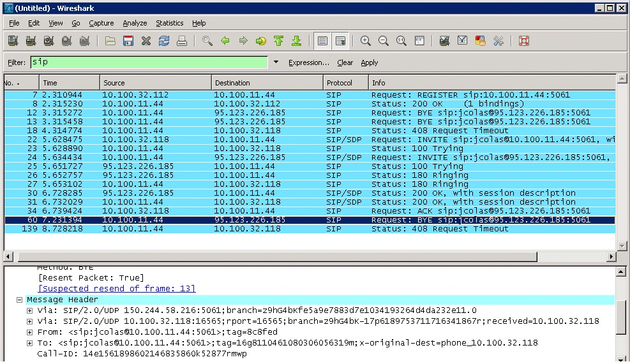
Task: Open the Go menu
Action: click(76, 24)
